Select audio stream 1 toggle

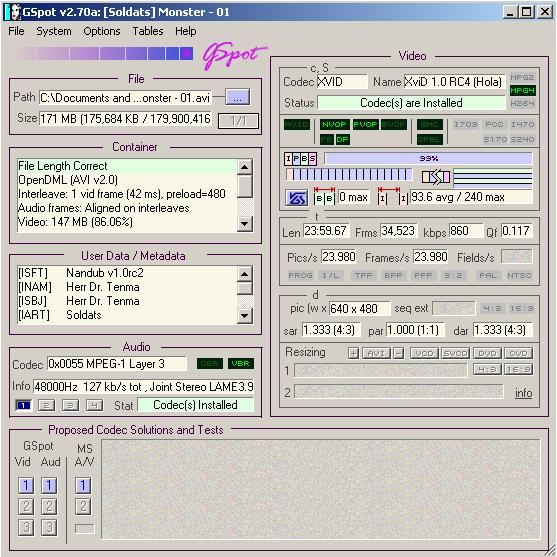click(23, 405)
